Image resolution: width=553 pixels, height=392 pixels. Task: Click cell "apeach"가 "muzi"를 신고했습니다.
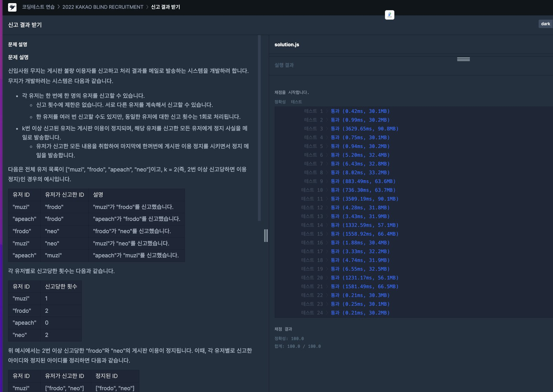(136, 255)
